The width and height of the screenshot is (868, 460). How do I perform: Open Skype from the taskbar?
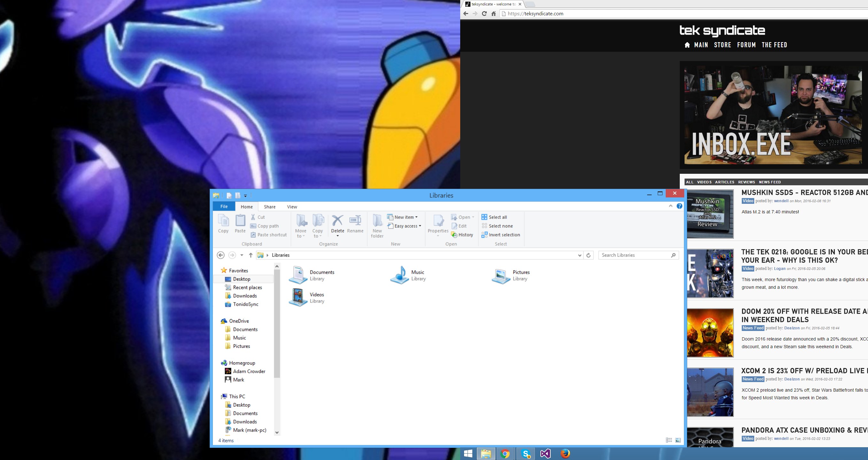tap(526, 454)
